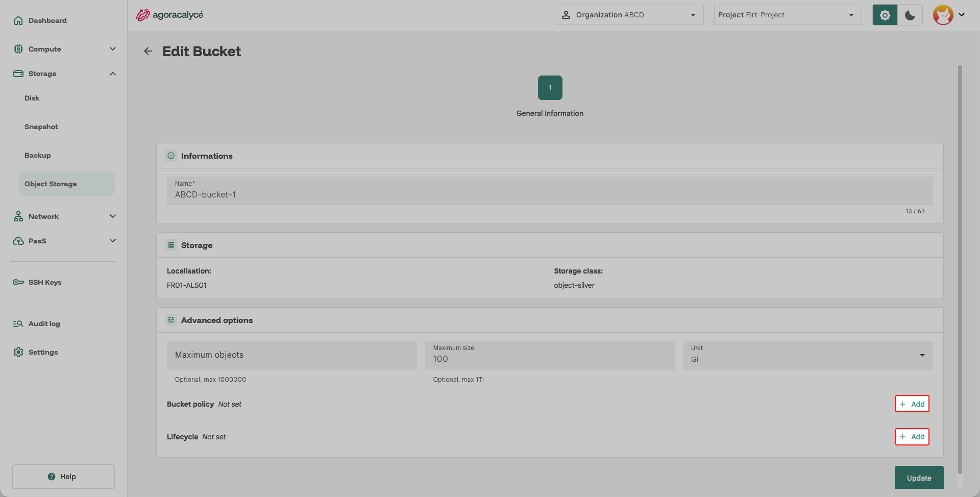Switch to dark mode with moon icon
The width and height of the screenshot is (980, 497).
910,15
